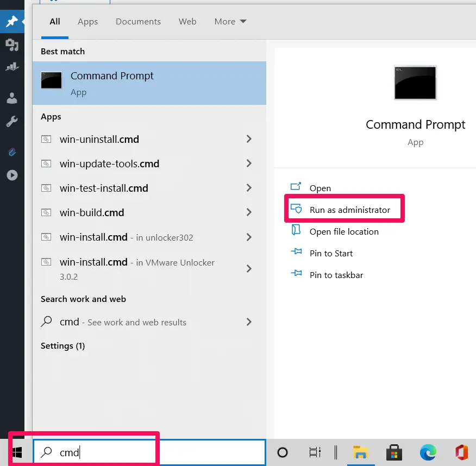Select the win-test-install.cmd result
This screenshot has width=476, height=466.
pos(149,188)
